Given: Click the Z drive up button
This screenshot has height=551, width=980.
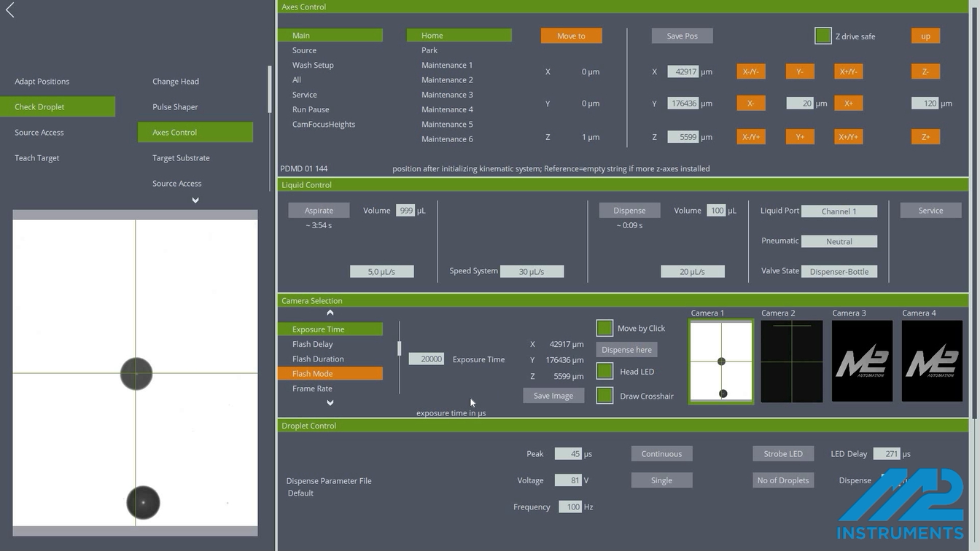Looking at the screenshot, I should pos(925,36).
